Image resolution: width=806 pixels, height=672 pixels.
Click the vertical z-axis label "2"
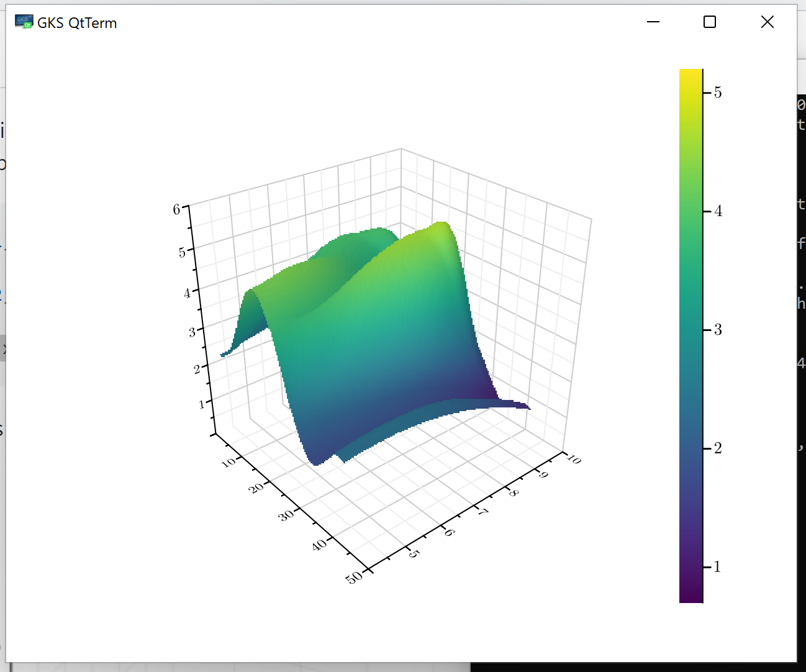tap(197, 369)
